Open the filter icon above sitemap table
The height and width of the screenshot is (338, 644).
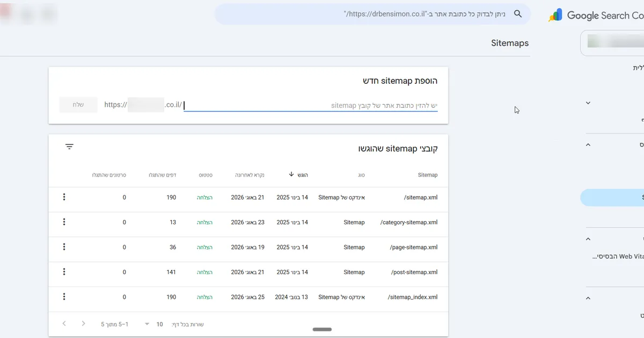point(69,146)
